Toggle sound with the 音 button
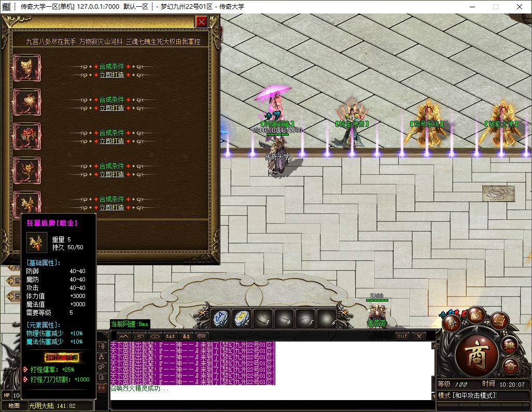This screenshot has height=412, width=532. tap(510, 366)
